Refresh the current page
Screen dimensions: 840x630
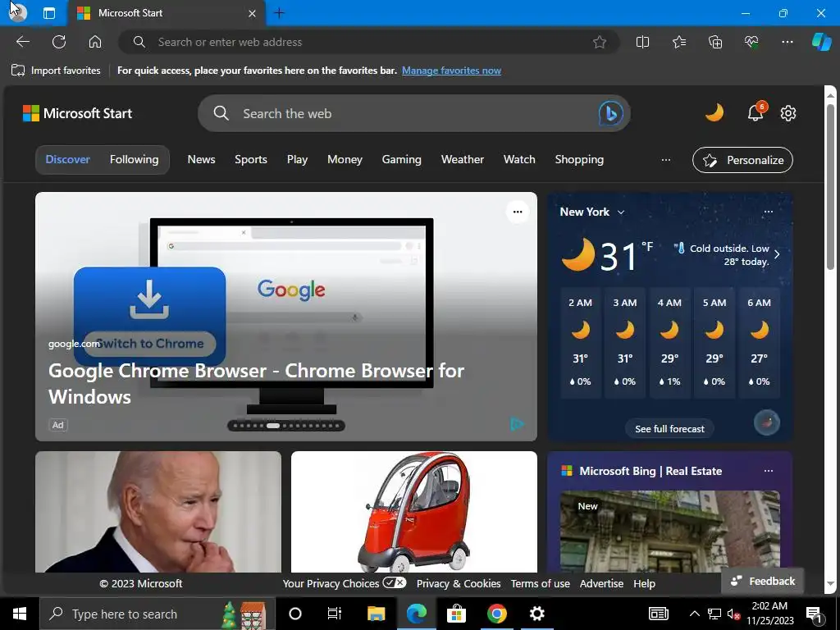pos(59,42)
